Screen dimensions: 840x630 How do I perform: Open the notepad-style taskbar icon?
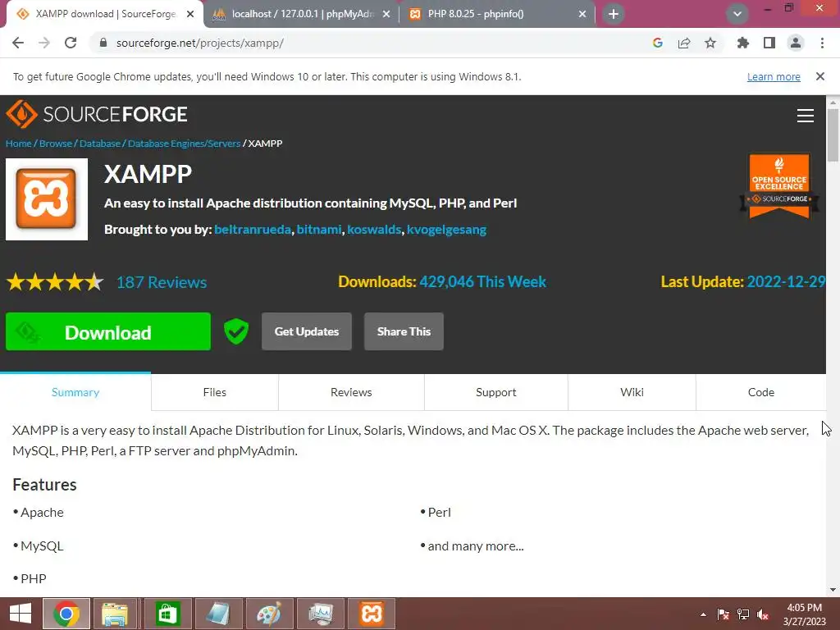[x=218, y=614]
